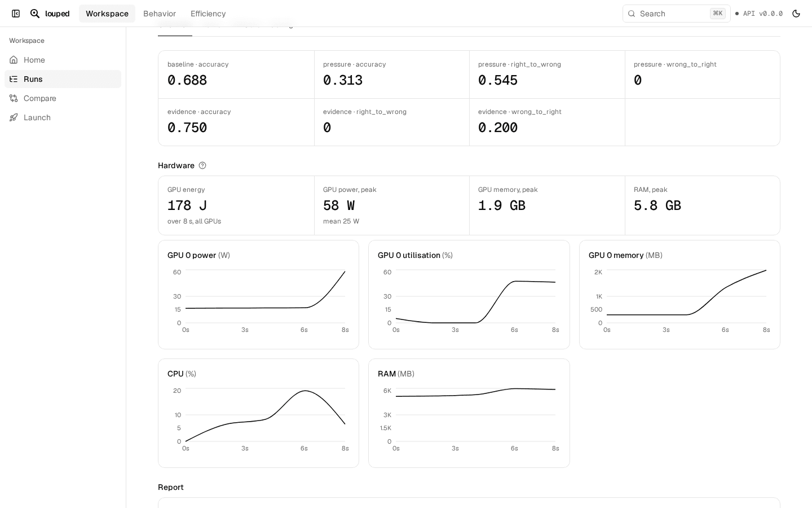Open the Behavior tab
The image size is (812, 508).
tap(160, 14)
